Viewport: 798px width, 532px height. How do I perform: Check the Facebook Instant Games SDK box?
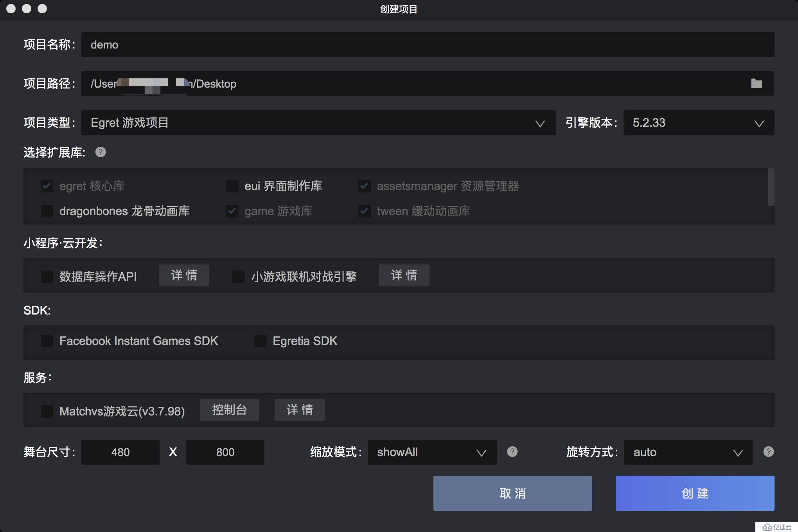(x=47, y=341)
